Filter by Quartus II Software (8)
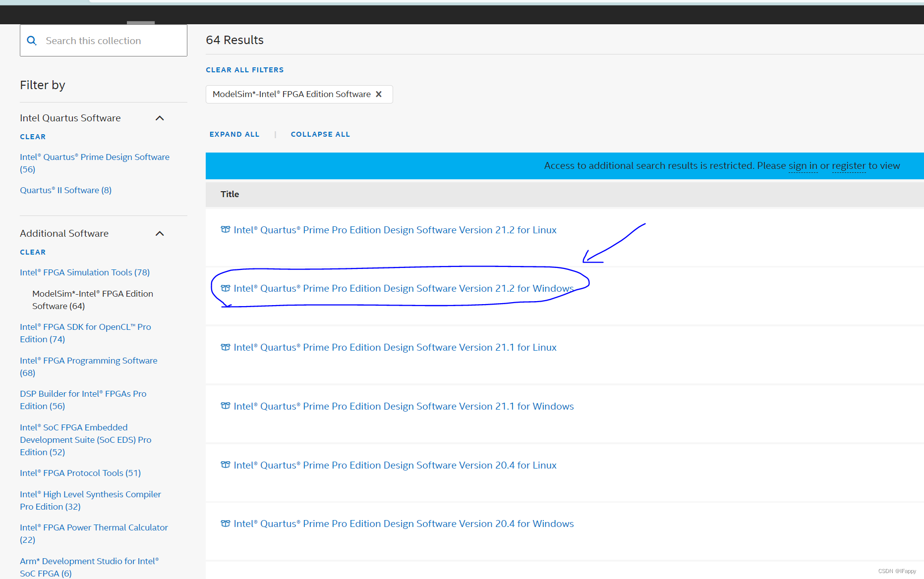 tap(65, 190)
